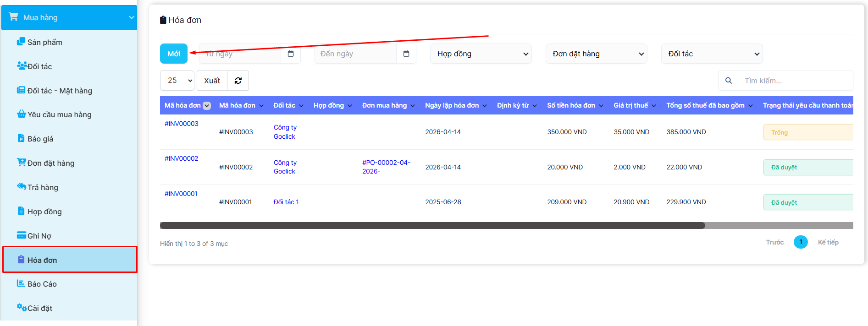Viewport: 868px width, 326px height.
Task: Open invoice link #INV00002
Action: click(x=182, y=158)
